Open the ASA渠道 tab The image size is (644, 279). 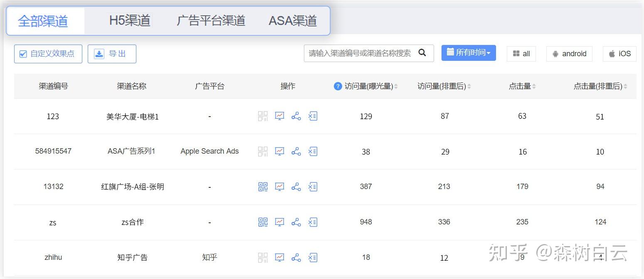(293, 20)
